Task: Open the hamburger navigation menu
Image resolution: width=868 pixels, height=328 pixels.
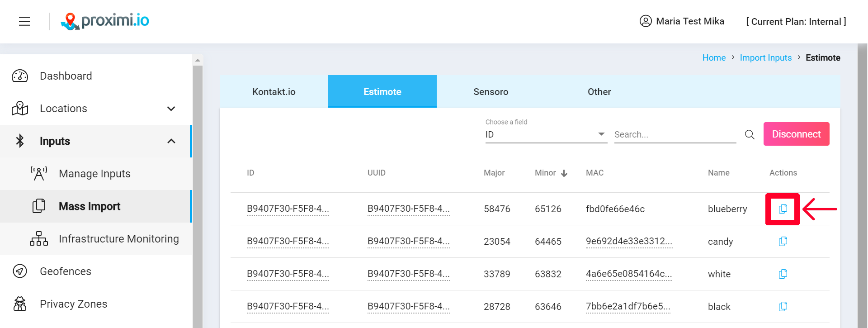Action: (24, 21)
